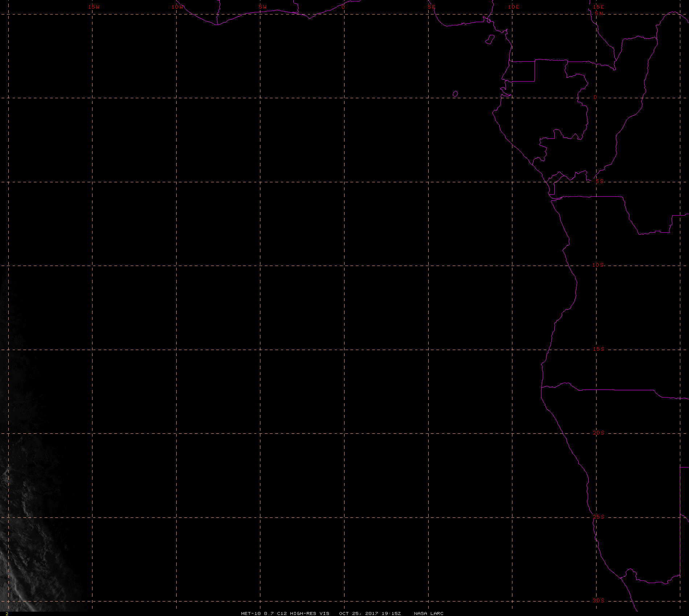
Task: Click the 15E longitude label
Action: (x=599, y=7)
